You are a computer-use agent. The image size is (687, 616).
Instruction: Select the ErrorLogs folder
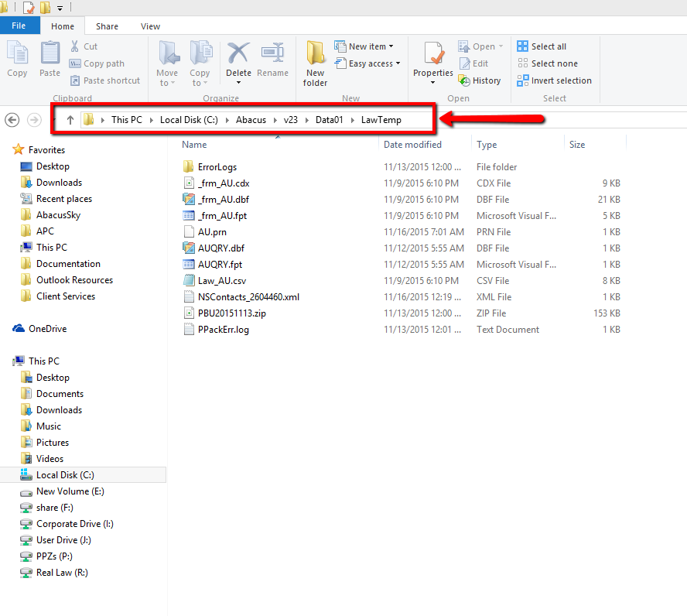(x=217, y=167)
